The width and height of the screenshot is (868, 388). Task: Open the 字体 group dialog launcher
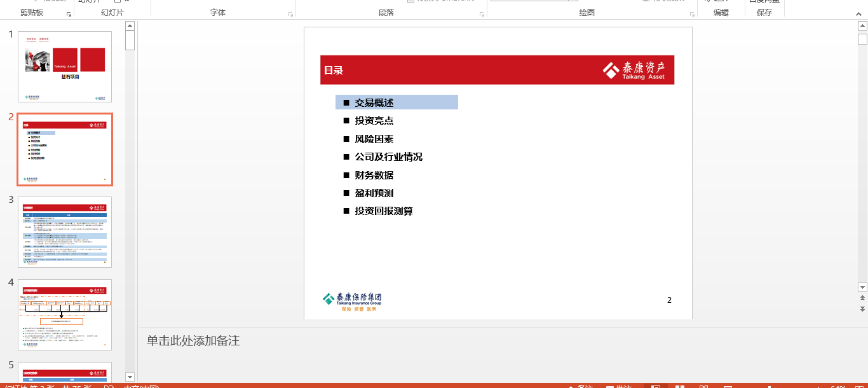[x=291, y=13]
